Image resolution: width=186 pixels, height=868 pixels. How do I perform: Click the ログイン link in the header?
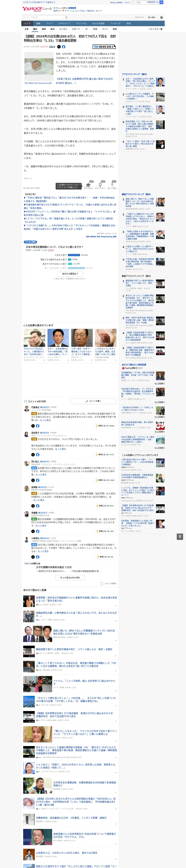coord(57,11)
